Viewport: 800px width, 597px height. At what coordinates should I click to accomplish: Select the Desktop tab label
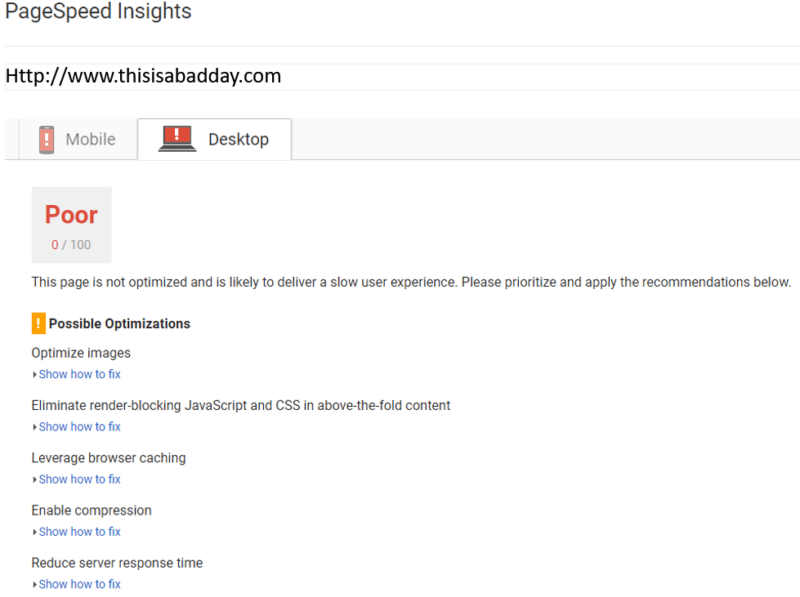(x=238, y=139)
